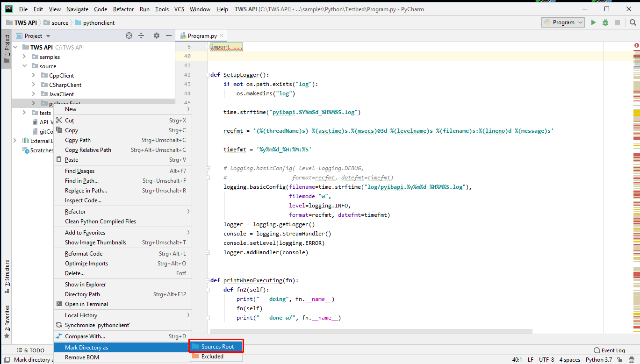Open Project panel settings gear
The width and height of the screenshot is (640, 364).
pyautogui.click(x=157, y=36)
